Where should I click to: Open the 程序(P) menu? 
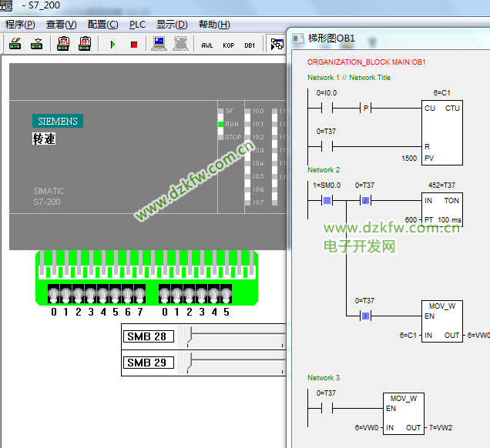pos(20,25)
